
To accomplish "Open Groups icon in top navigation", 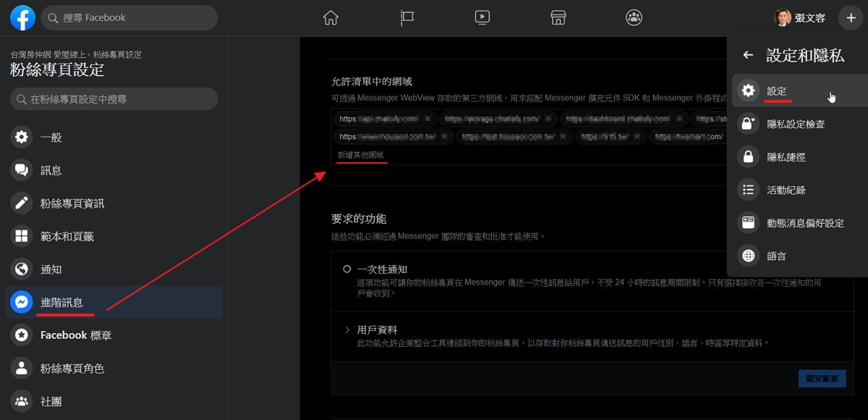I will [x=634, y=18].
